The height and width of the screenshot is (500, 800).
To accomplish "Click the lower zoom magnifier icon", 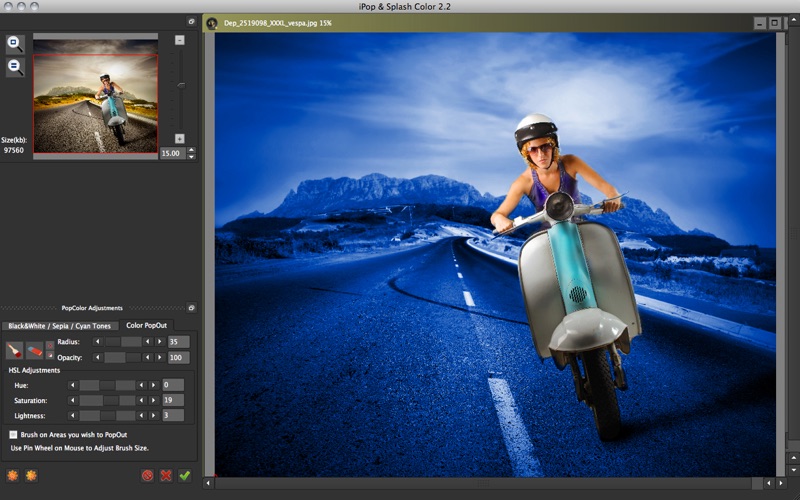I will 15,67.
